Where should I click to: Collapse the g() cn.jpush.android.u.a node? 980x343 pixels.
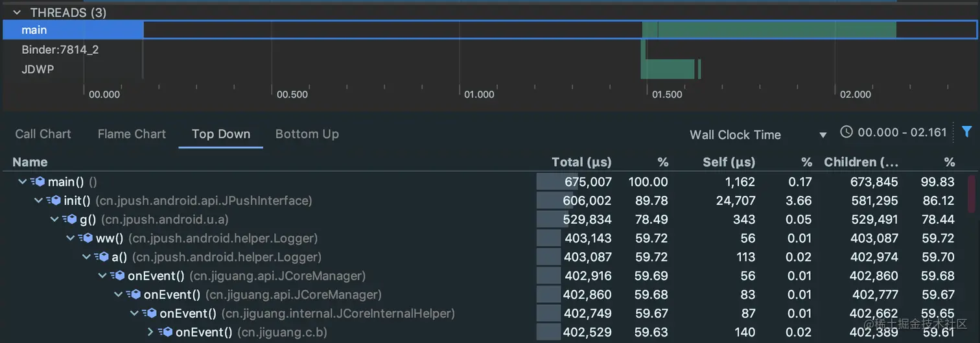point(54,220)
